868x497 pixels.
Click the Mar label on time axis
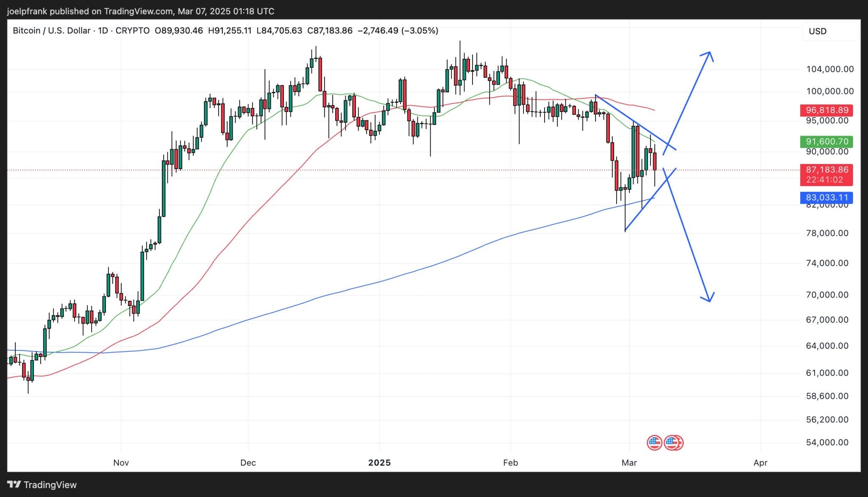(x=629, y=463)
